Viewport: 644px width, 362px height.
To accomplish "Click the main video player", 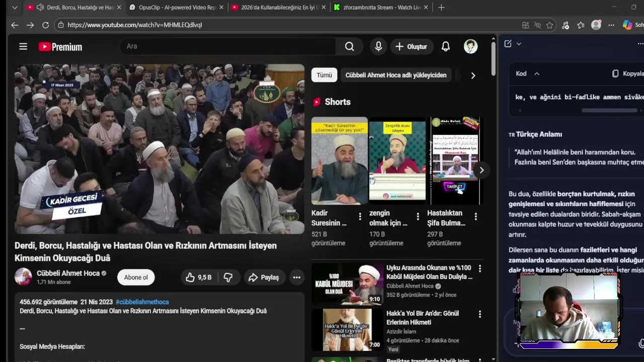I will tap(159, 149).
